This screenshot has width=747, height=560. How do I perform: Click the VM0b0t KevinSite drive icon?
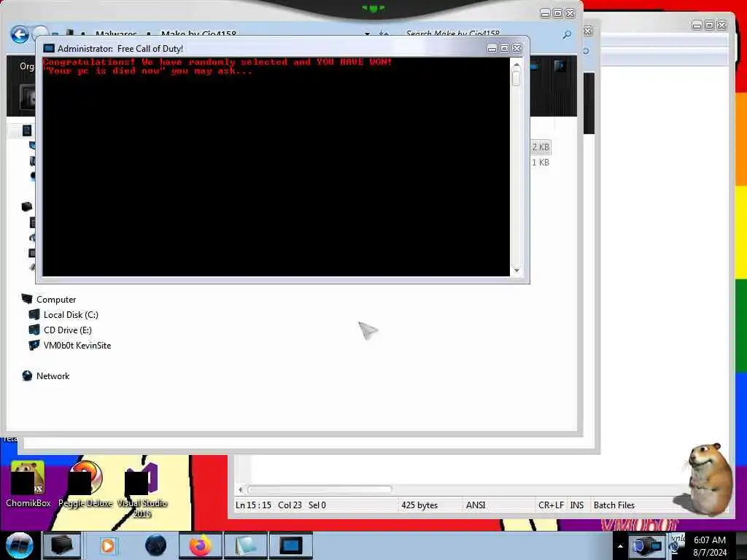click(x=34, y=345)
